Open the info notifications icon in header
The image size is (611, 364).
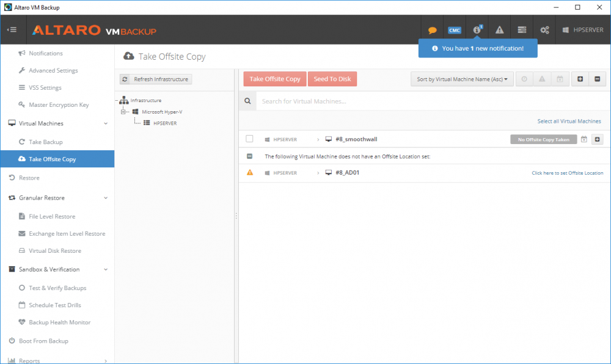click(x=477, y=29)
